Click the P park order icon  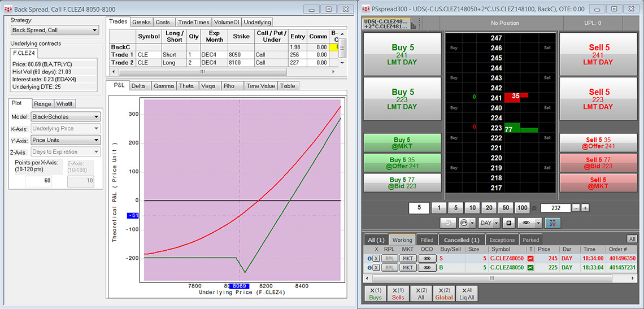[x=508, y=223]
